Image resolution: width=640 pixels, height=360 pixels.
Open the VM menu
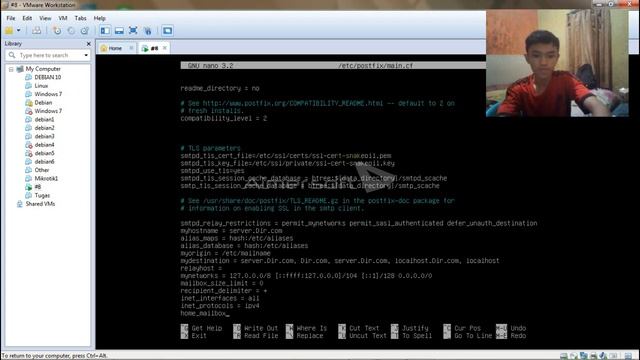click(x=63, y=18)
